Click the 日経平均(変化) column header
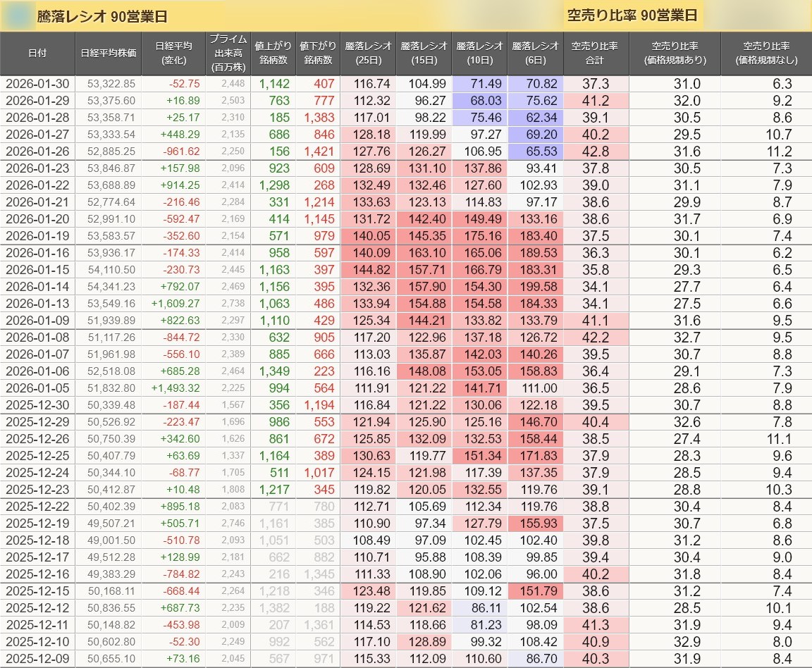The height and width of the screenshot is (668, 812). coord(173,53)
